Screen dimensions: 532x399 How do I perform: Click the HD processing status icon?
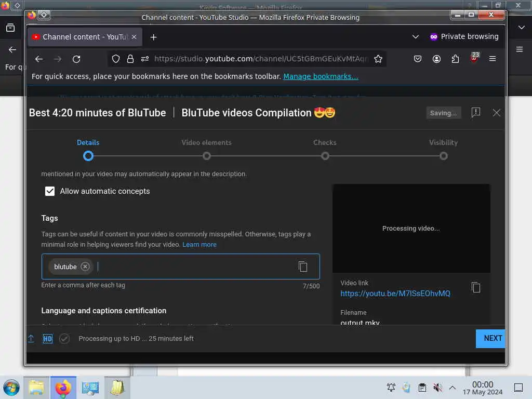point(47,339)
